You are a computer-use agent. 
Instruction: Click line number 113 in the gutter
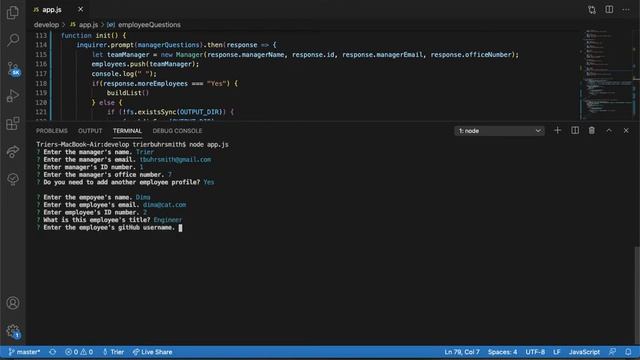click(x=41, y=36)
